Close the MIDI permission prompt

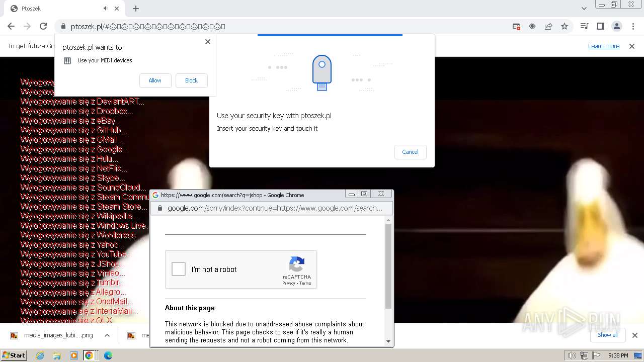[208, 42]
